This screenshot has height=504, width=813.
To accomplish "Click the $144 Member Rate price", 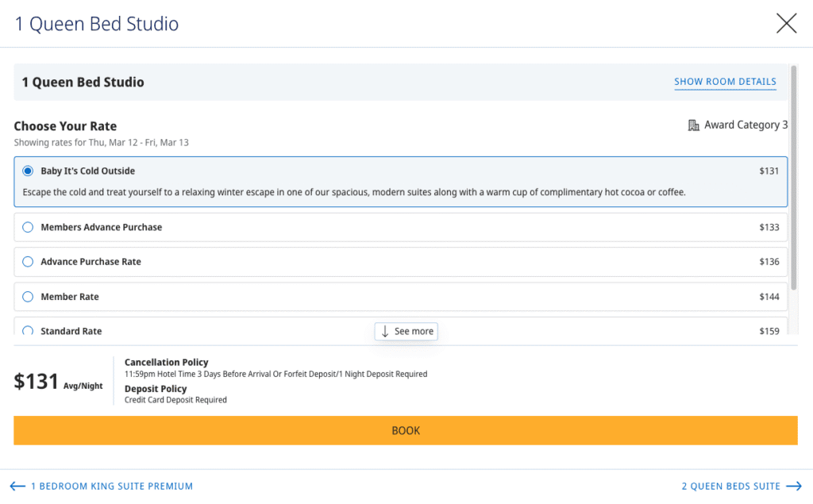I will pyautogui.click(x=769, y=297).
